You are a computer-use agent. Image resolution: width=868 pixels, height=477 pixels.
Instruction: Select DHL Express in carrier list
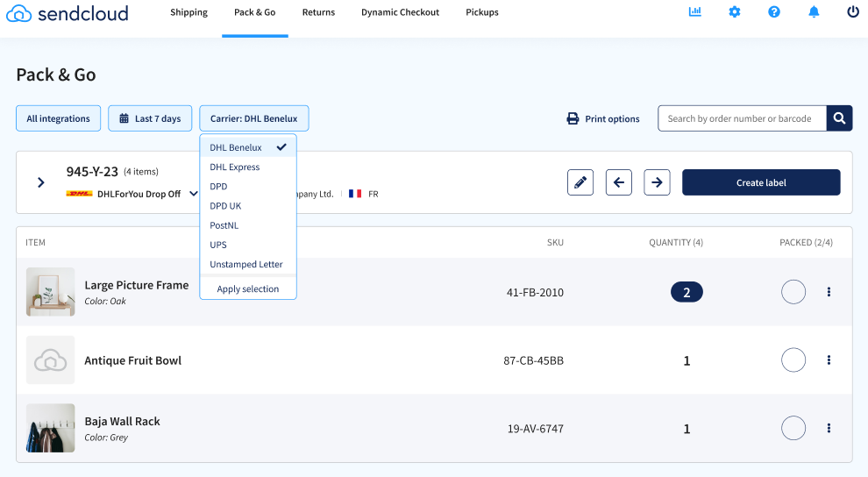248,167
